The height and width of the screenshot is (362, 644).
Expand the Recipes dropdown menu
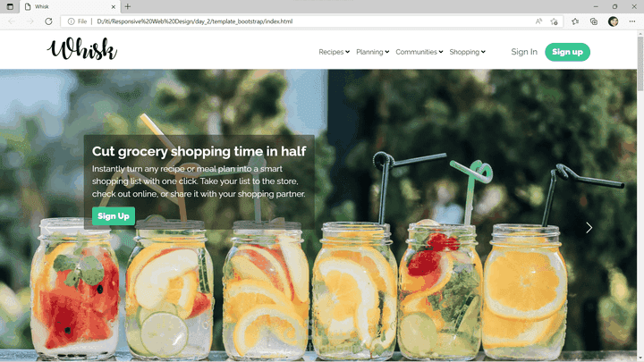tap(334, 52)
